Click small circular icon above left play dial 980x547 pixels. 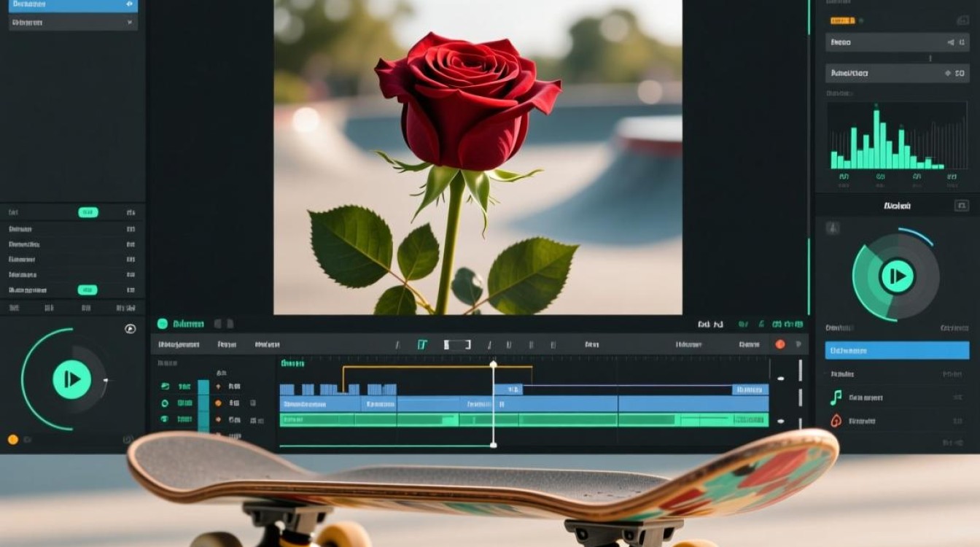(x=131, y=329)
